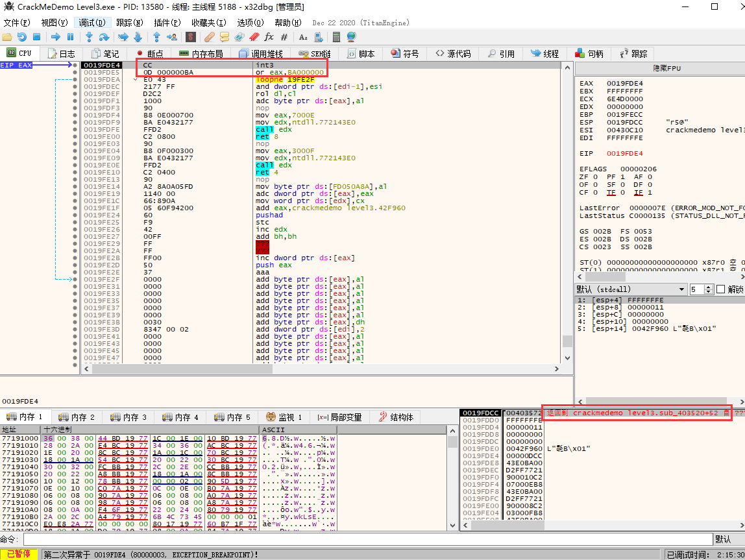Click the Restart program toolbar icon

22,37
